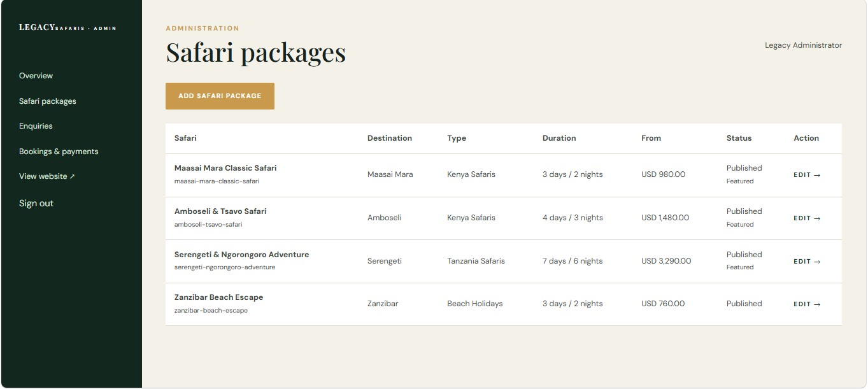Click the Status column header
Image resolution: width=868 pixels, height=389 pixels.
click(x=739, y=138)
